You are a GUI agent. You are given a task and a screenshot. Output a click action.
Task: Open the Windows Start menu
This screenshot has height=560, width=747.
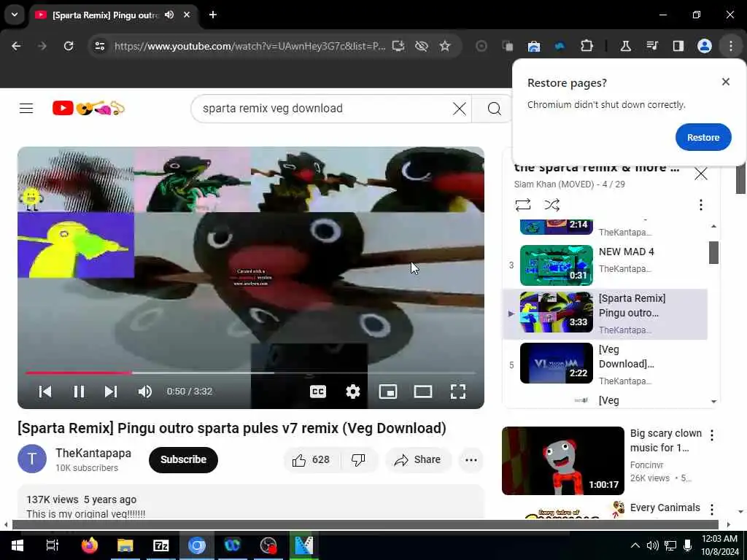(x=18, y=545)
